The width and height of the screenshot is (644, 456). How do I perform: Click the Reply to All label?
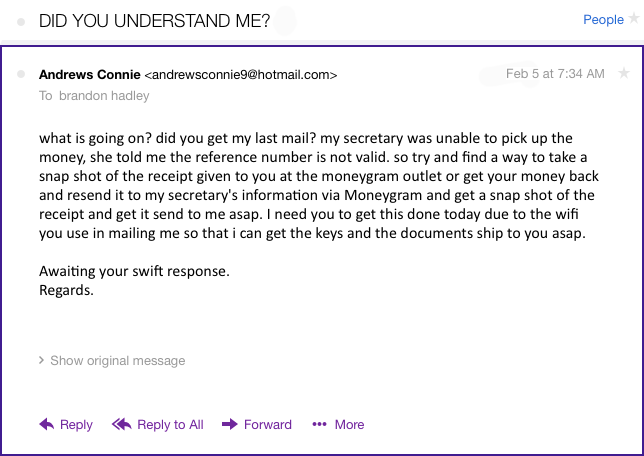coord(170,424)
